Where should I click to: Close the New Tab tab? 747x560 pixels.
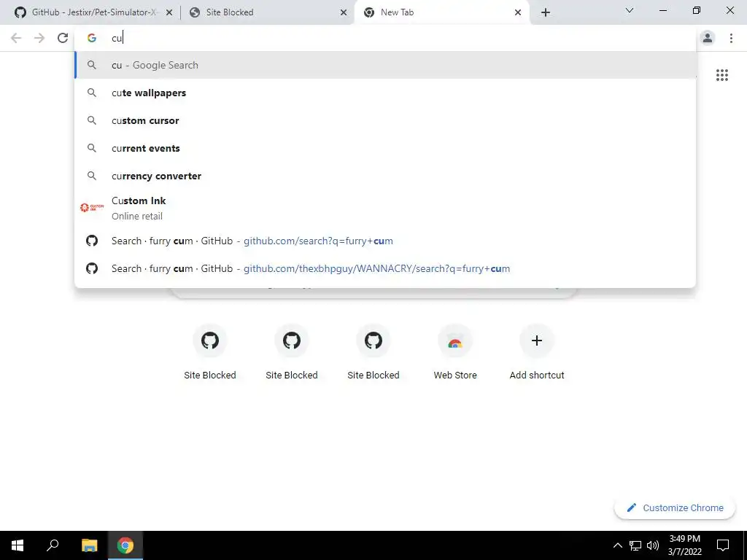coord(518,12)
